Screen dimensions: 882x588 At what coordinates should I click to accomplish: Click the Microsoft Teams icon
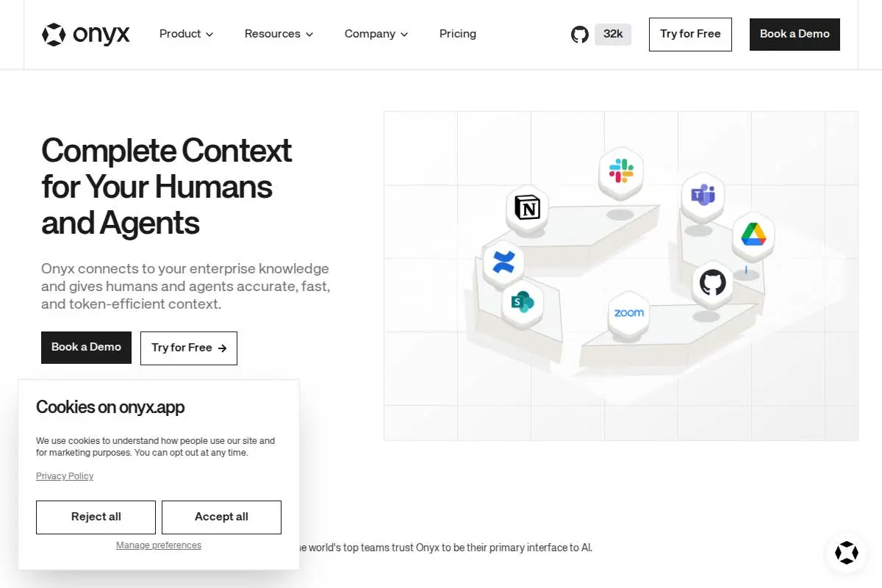pos(703,196)
